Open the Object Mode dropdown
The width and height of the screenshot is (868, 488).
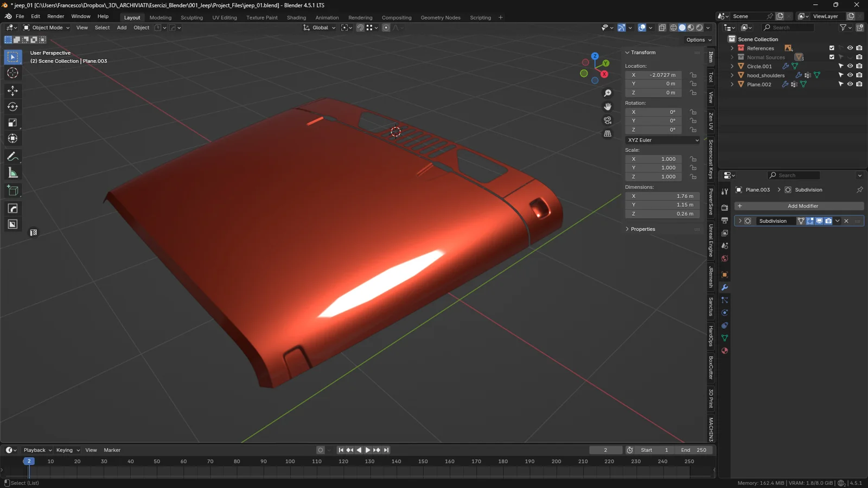pos(47,28)
